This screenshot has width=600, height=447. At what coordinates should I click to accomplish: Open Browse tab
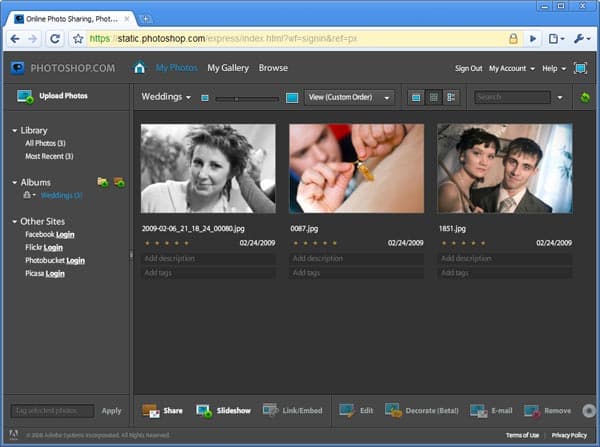(273, 68)
